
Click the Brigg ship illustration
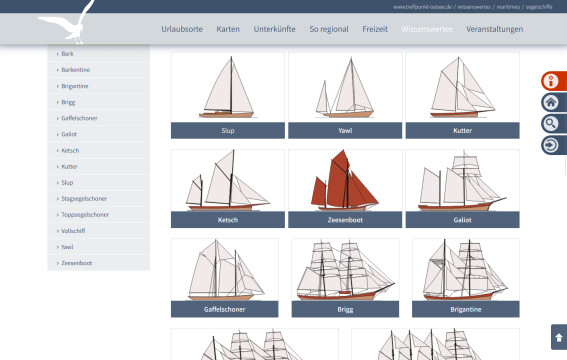click(345, 270)
